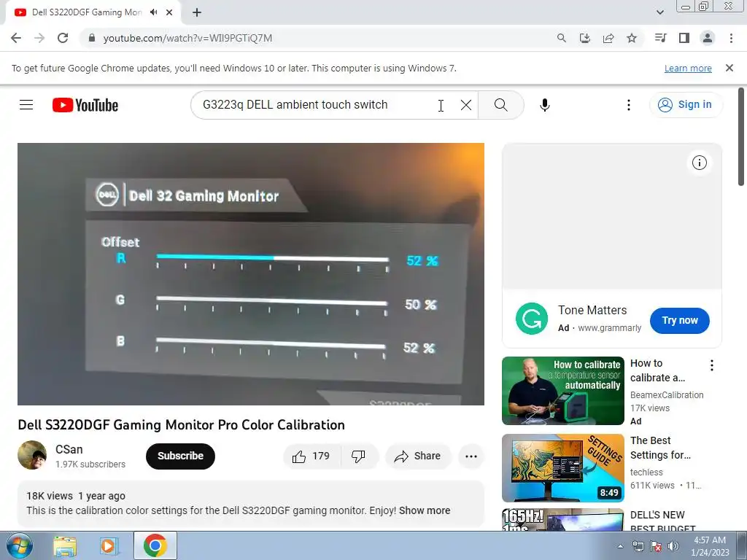This screenshot has height=560, width=747.
Task: Click the Grammarly logo in the ad
Action: pyautogui.click(x=531, y=319)
